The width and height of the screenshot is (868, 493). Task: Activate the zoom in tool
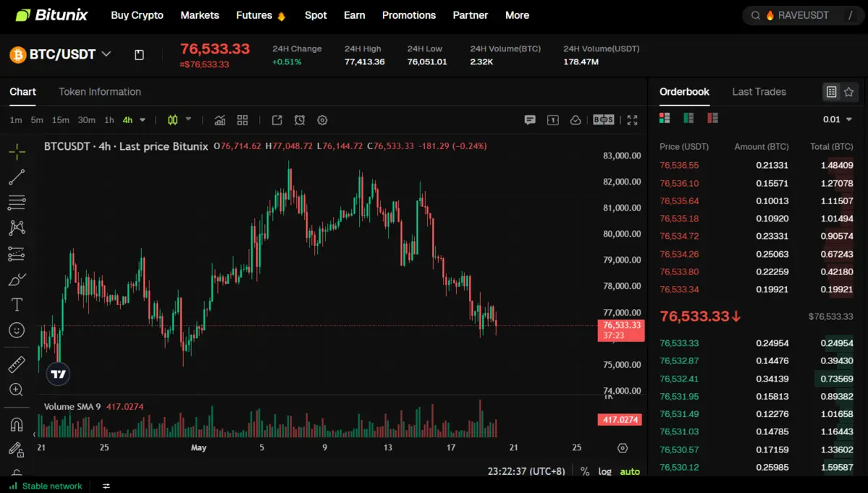pyautogui.click(x=17, y=389)
